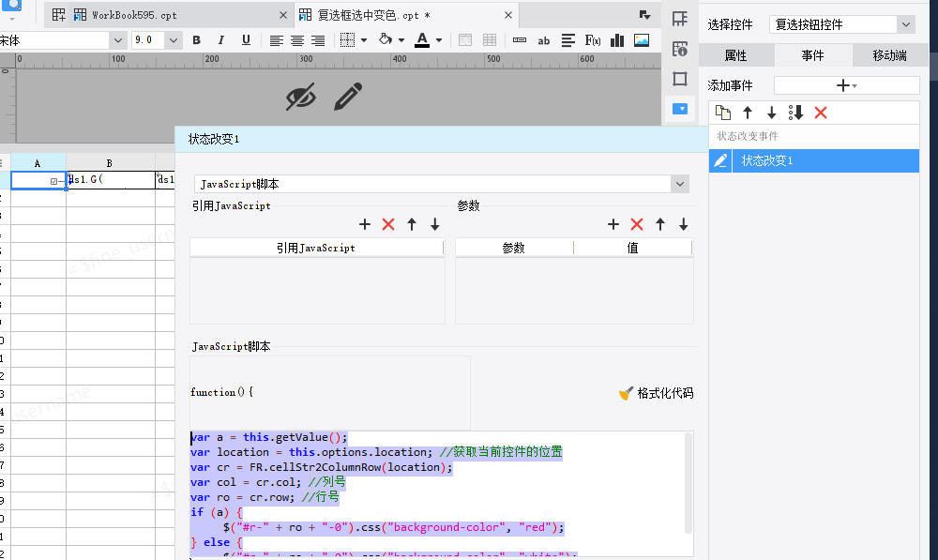Open the 复选按钮控件 widget selector dropdown
This screenshot has height=560, width=938.
[x=906, y=24]
